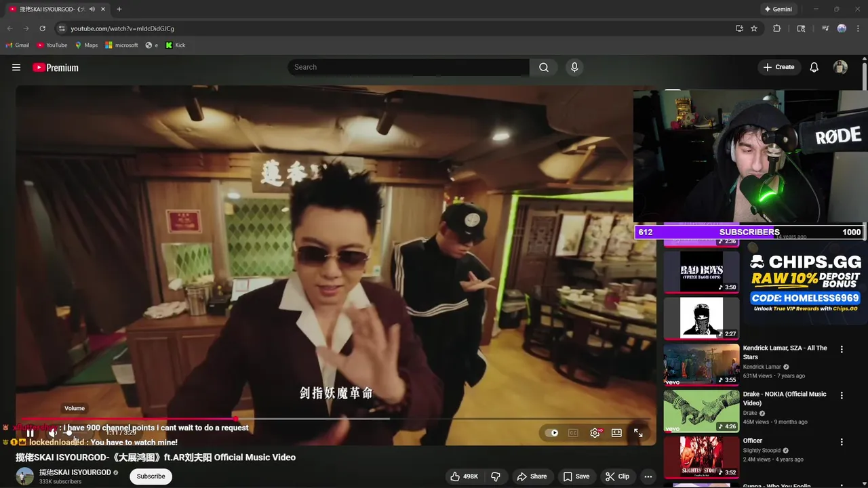
Task: Open YouTube bookmark
Action: tap(52, 45)
